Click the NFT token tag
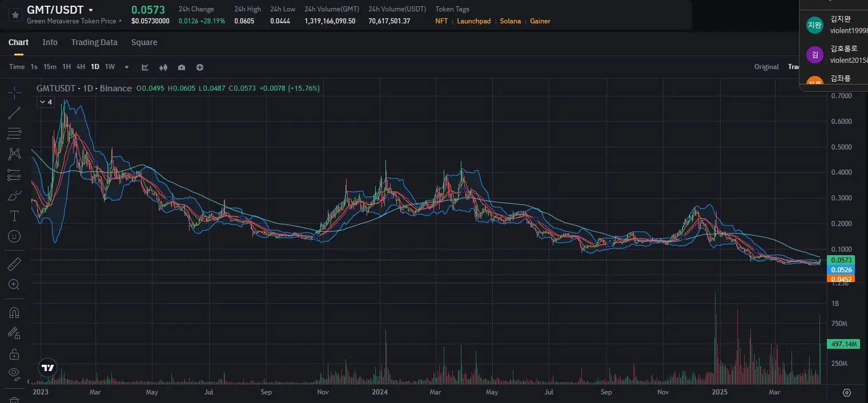The image size is (868, 403). click(x=441, y=21)
